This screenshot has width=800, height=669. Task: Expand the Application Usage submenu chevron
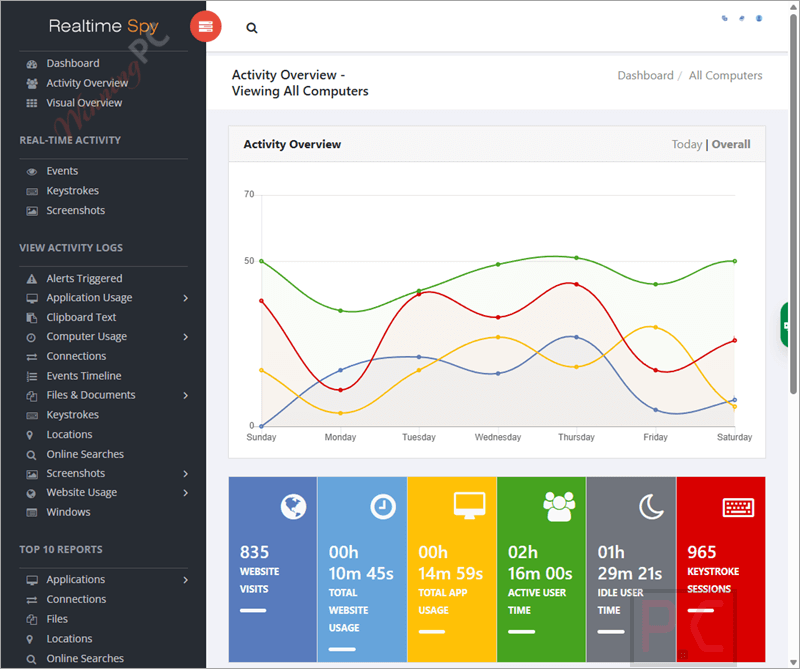186,298
